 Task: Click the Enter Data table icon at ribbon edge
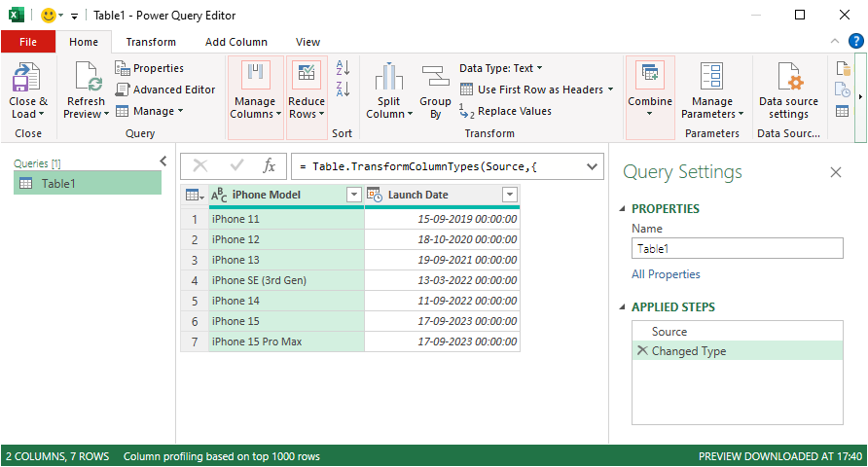[842, 111]
